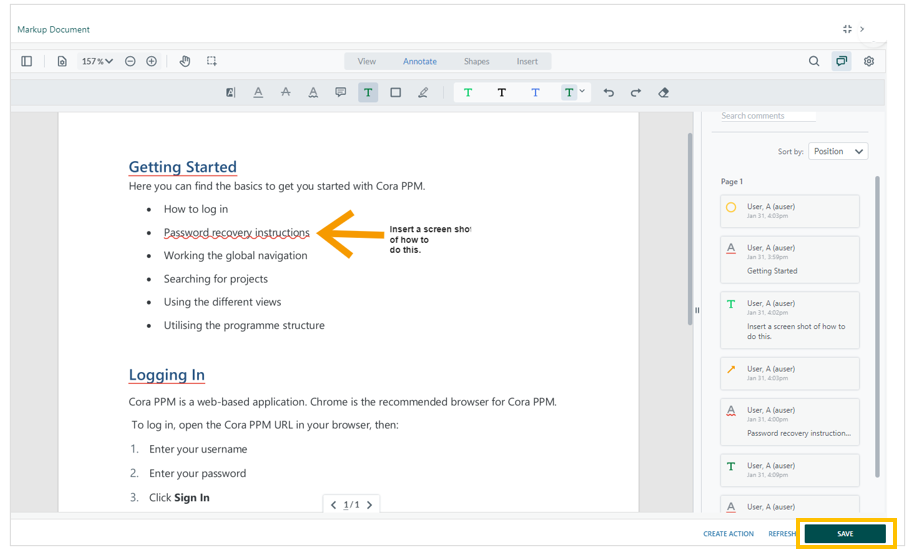909x554 pixels.
Task: Open the yellow circle annotation comment
Action: coord(790,211)
